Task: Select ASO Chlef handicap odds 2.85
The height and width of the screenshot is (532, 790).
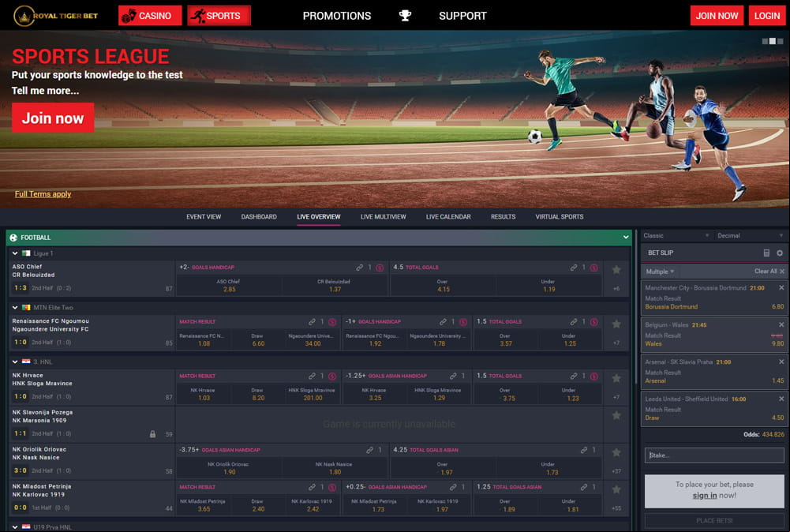Action: 229,286
